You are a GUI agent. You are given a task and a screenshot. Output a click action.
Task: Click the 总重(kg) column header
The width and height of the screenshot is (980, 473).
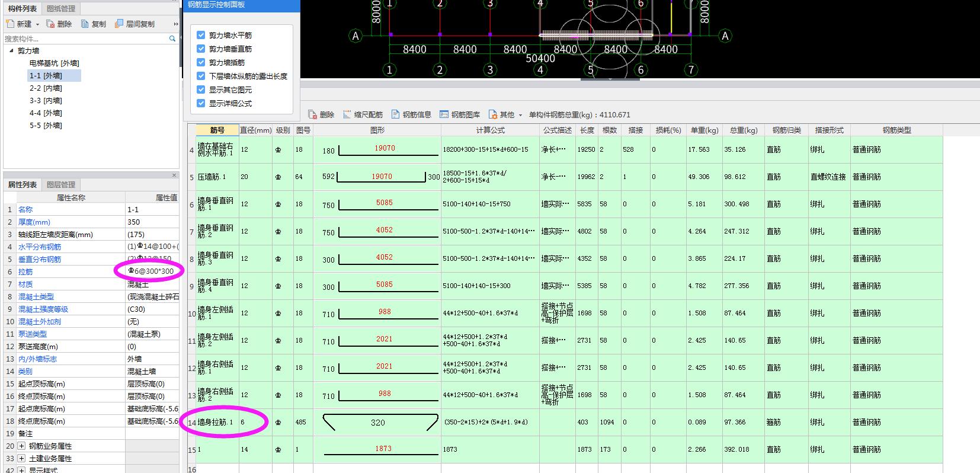[744, 130]
